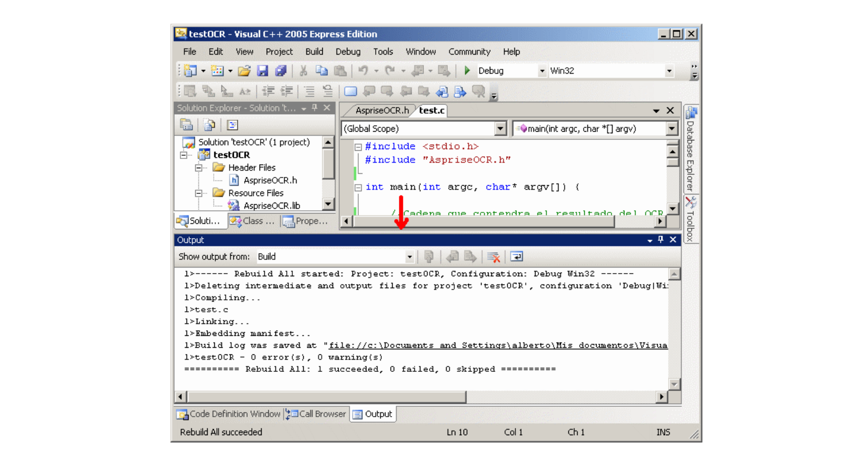Click the Save All icon
Viewport: 868px width, 466px height.
point(281,70)
